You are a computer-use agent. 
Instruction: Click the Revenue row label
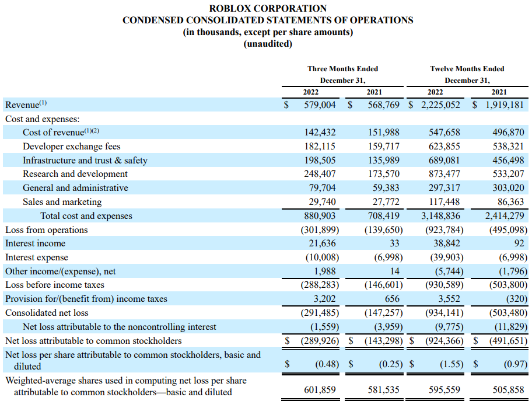pos(26,105)
